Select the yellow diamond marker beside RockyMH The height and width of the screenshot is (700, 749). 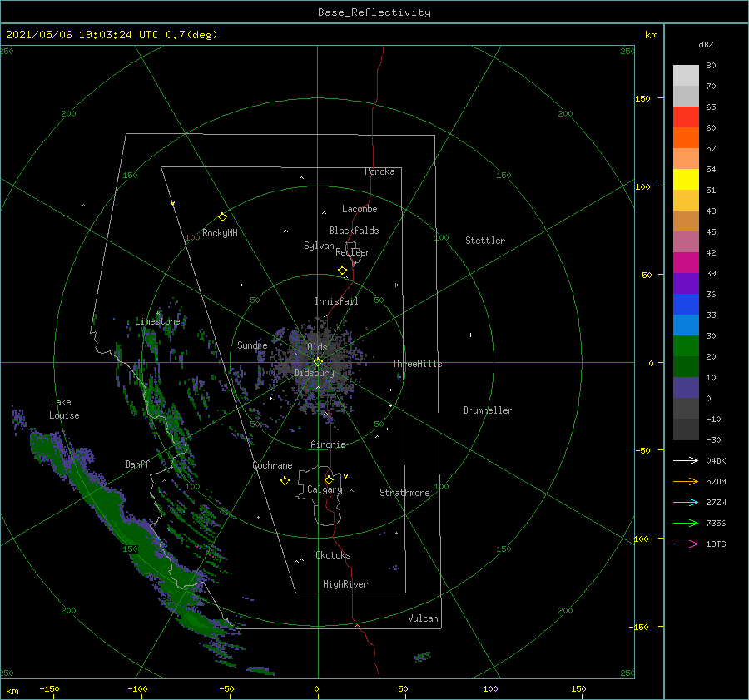[x=222, y=217]
